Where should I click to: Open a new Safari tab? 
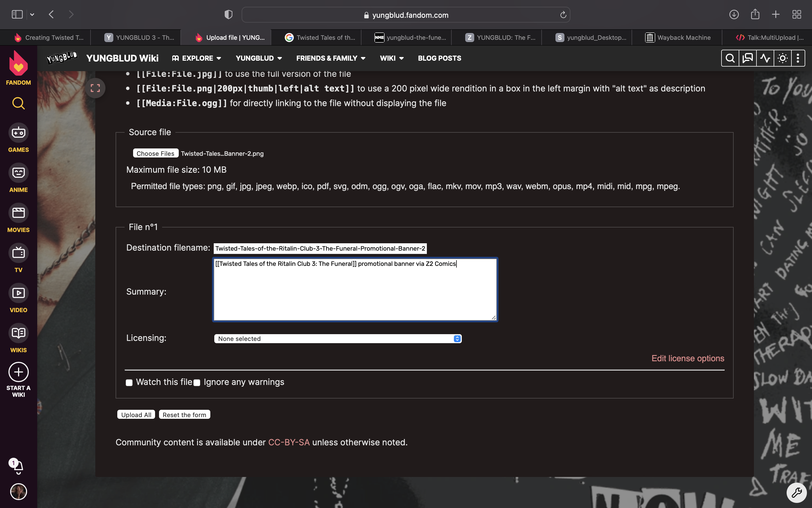pyautogui.click(x=775, y=14)
